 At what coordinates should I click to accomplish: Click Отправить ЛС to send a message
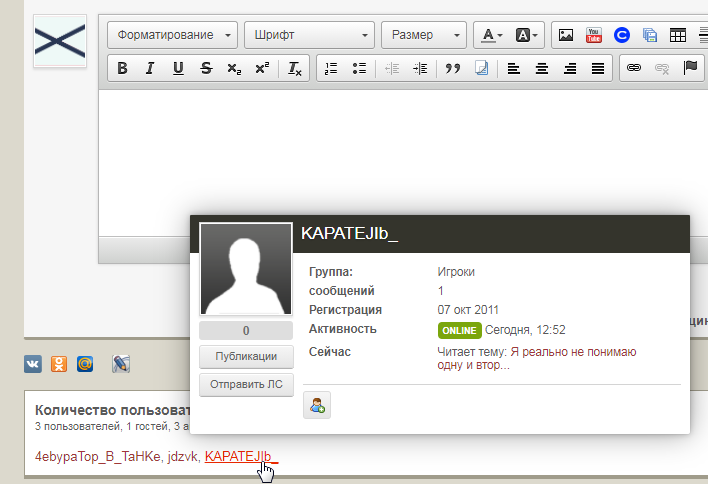[246, 384]
